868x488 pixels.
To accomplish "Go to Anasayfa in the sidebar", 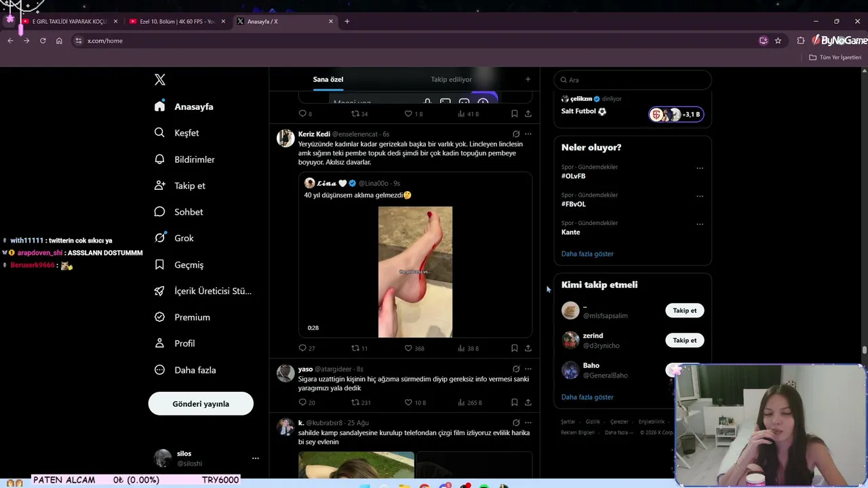I will (x=184, y=106).
